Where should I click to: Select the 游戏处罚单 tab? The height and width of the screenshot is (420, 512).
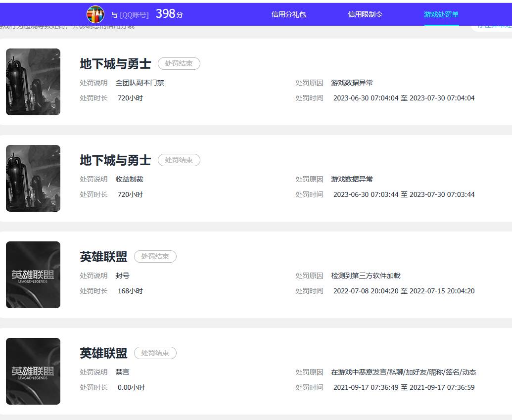click(441, 14)
